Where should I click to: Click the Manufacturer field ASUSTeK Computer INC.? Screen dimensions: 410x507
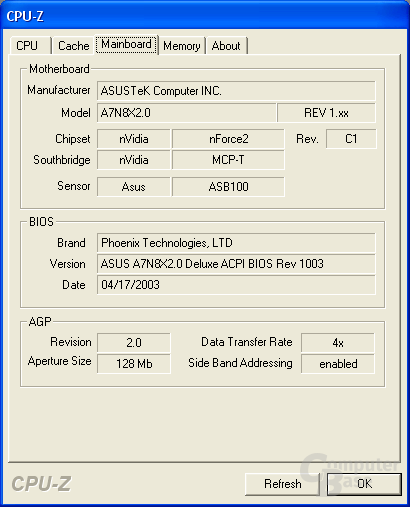click(x=236, y=91)
